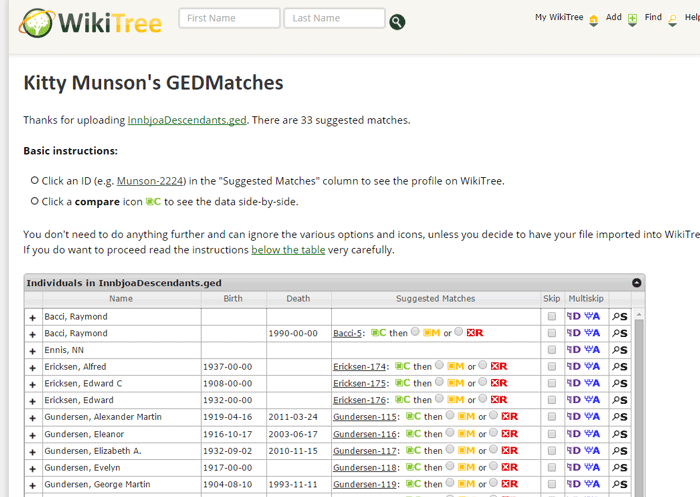Open the Find menu

coord(653,17)
